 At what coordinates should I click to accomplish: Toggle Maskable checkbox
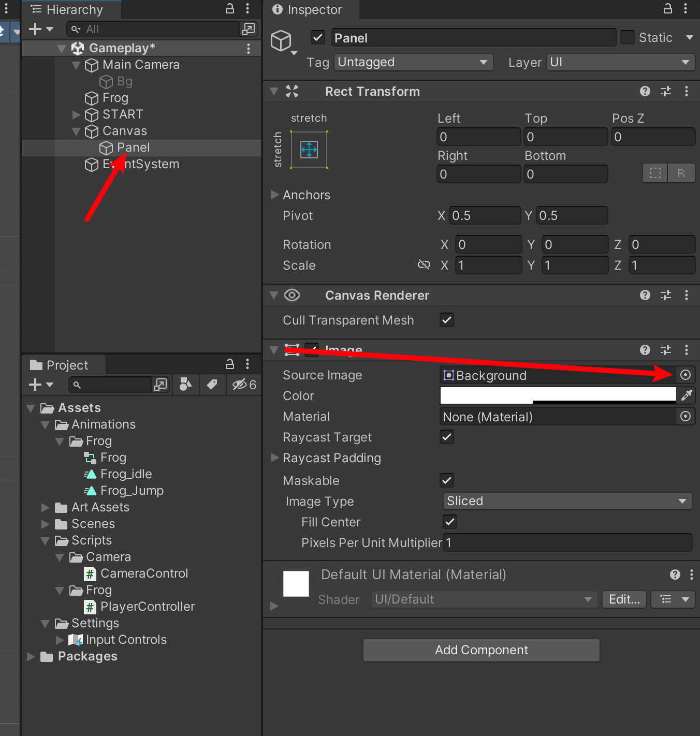pyautogui.click(x=447, y=480)
